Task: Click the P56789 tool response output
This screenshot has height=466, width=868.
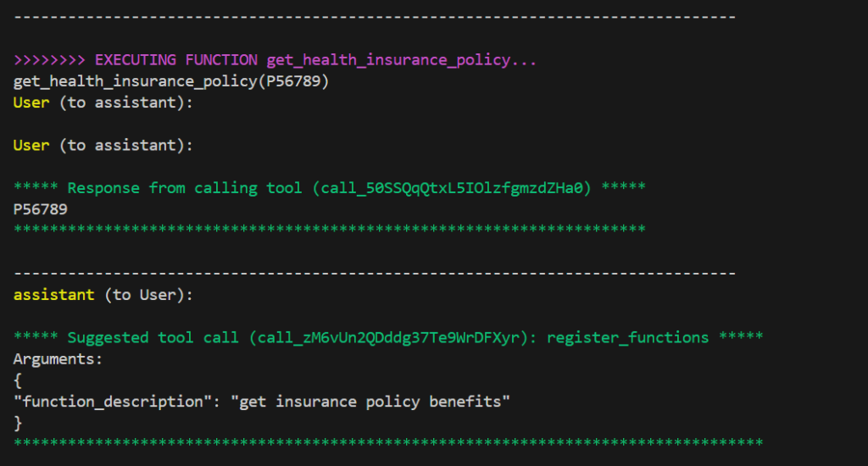Action: 41,209
